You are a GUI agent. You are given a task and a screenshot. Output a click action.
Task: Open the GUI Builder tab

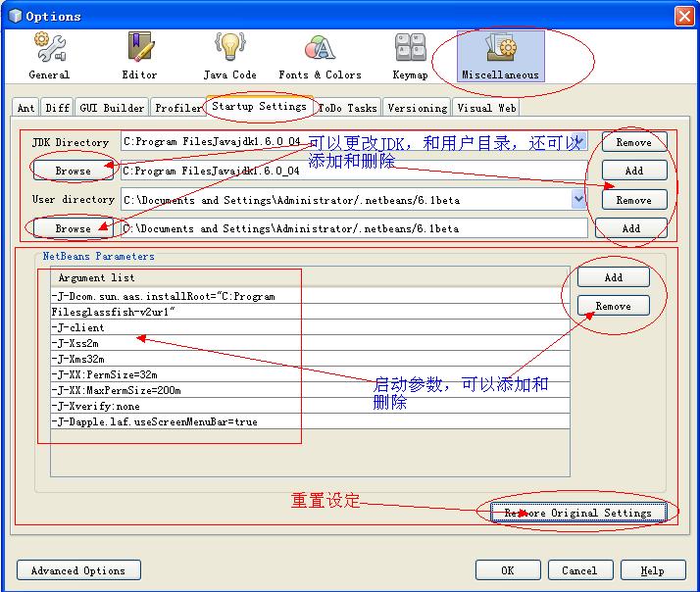pos(112,108)
